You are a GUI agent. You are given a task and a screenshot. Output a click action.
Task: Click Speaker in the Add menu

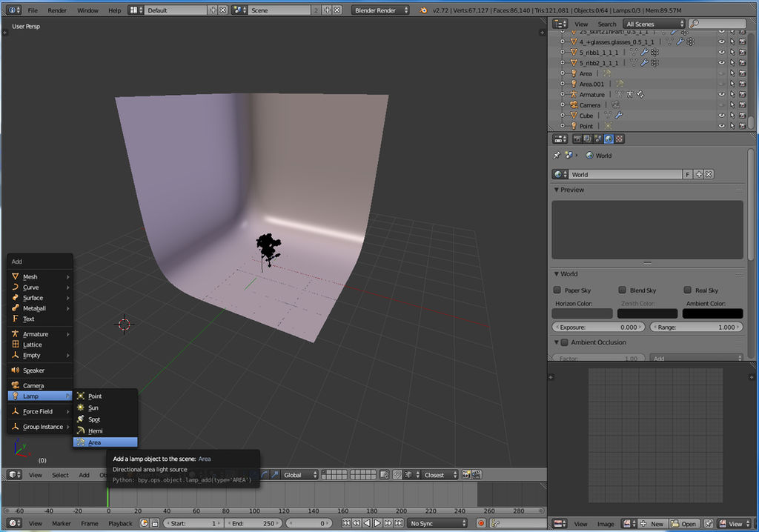coord(41,370)
